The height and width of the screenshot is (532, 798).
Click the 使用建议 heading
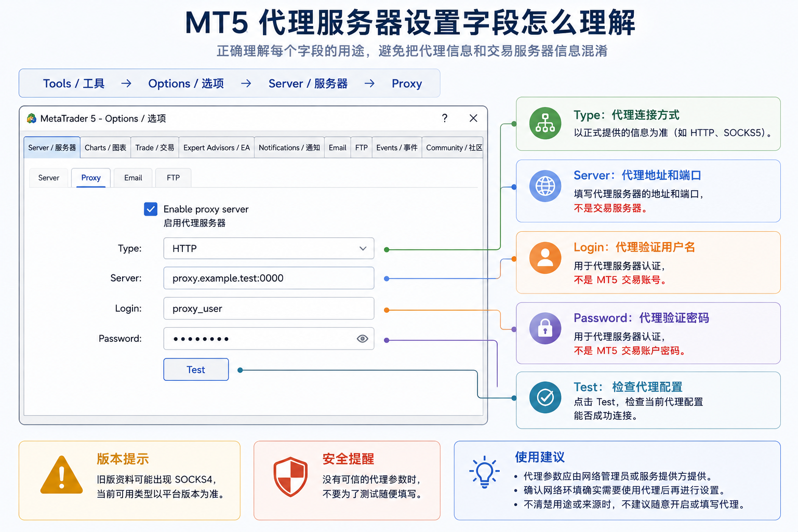pos(540,457)
